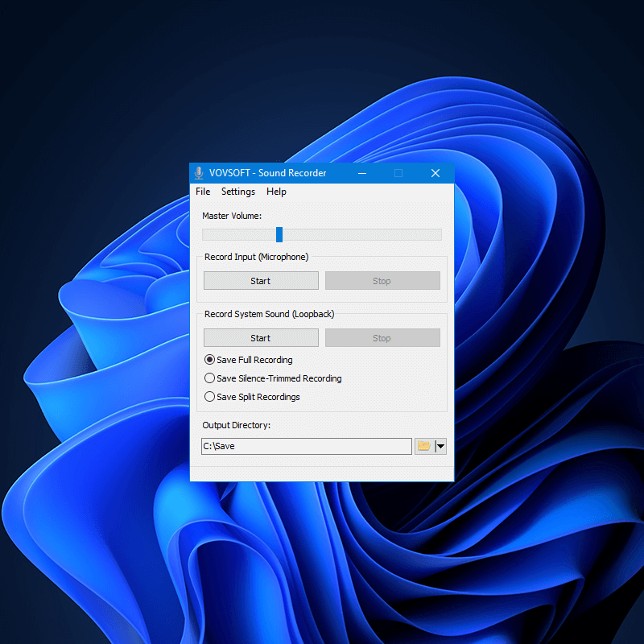Open the Settings menu
The image size is (644, 644).
coord(237,192)
